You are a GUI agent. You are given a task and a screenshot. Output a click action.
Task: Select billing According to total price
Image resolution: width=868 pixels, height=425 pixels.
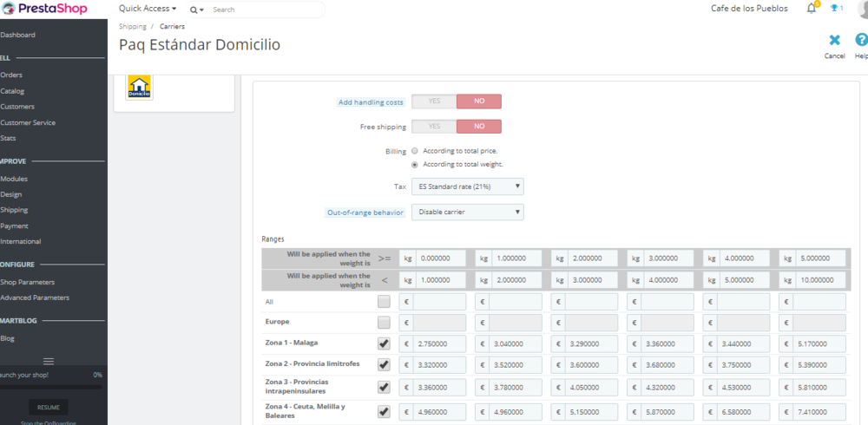coord(415,151)
